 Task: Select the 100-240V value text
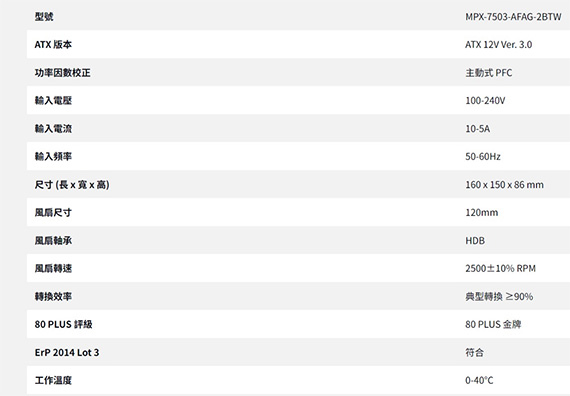[485, 101]
